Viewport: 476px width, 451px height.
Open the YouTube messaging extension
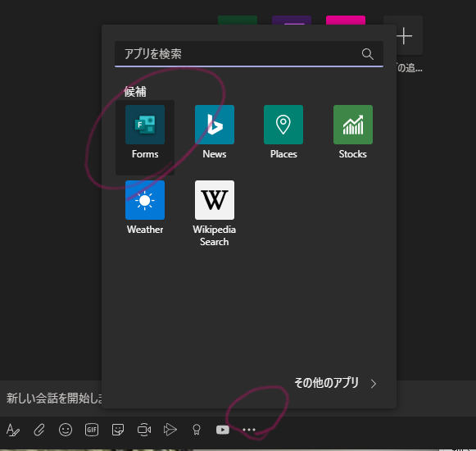pyautogui.click(x=223, y=430)
